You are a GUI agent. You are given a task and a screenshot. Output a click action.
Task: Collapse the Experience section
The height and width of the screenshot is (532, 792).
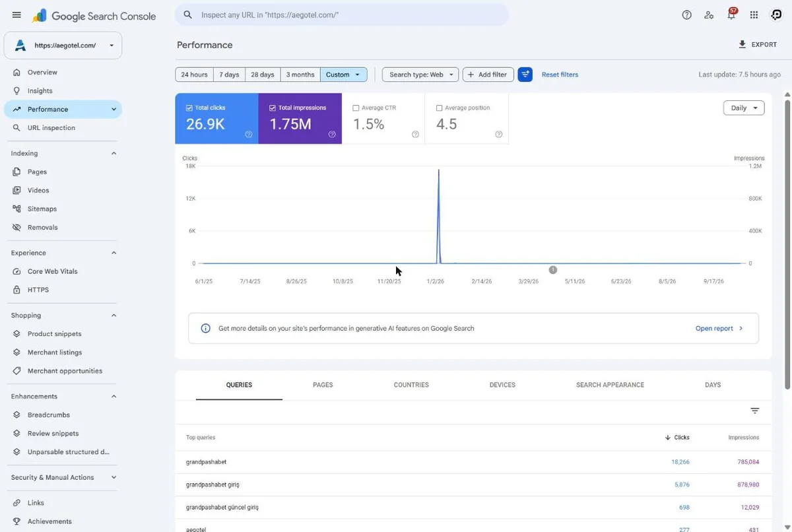114,253
